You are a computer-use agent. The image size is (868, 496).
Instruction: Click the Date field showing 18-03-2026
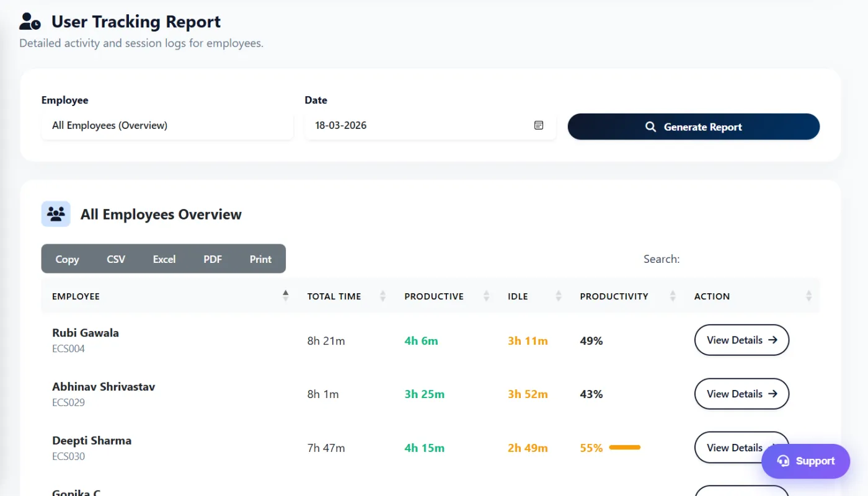point(430,125)
